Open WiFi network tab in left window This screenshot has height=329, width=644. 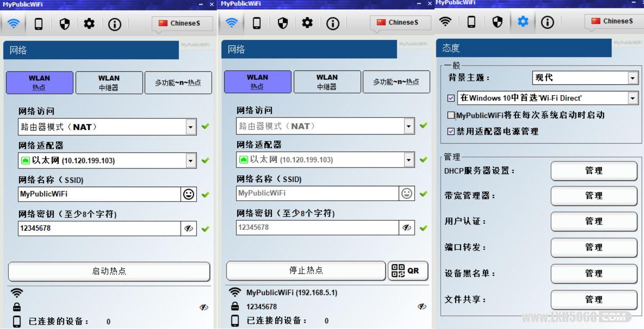click(13, 23)
